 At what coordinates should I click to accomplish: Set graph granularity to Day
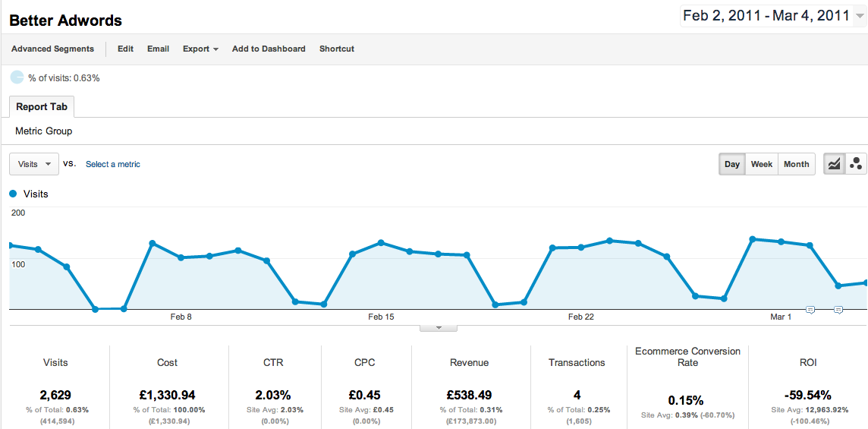click(x=731, y=164)
